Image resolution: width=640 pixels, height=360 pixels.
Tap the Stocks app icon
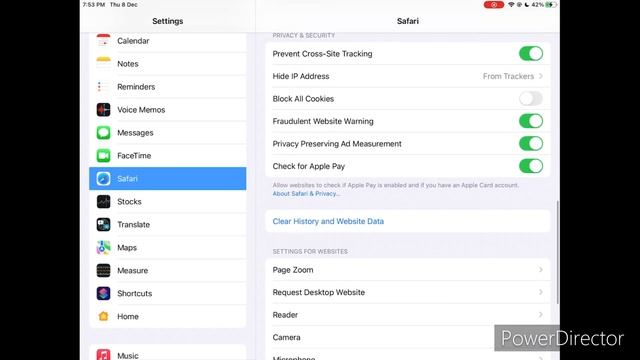103,201
